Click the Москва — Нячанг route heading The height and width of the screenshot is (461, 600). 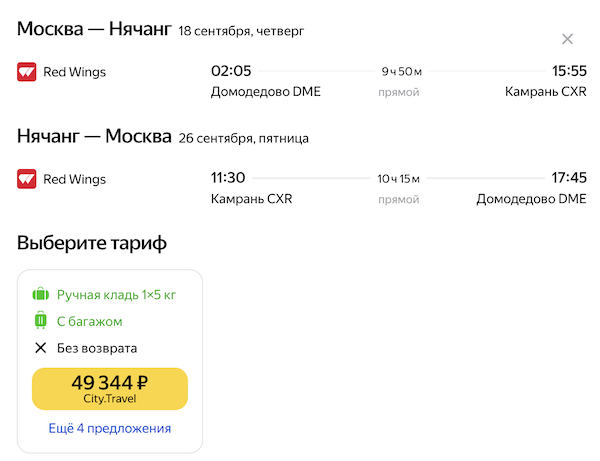94,29
